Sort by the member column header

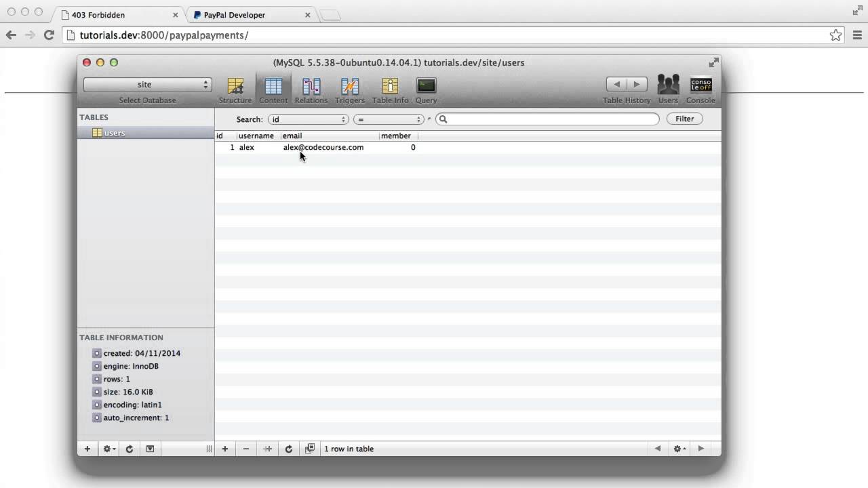[x=399, y=136]
